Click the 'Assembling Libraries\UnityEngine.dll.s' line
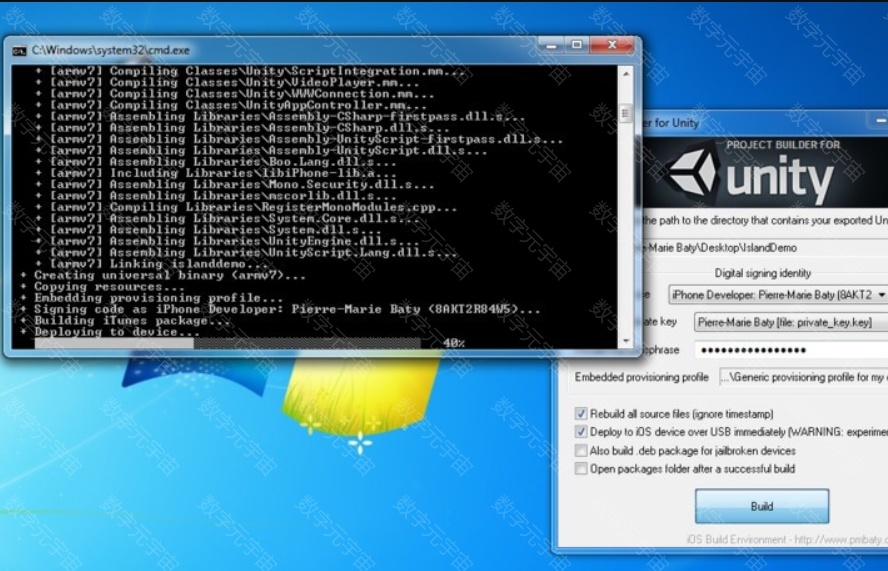The height and width of the screenshot is (571, 888). [x=227, y=241]
